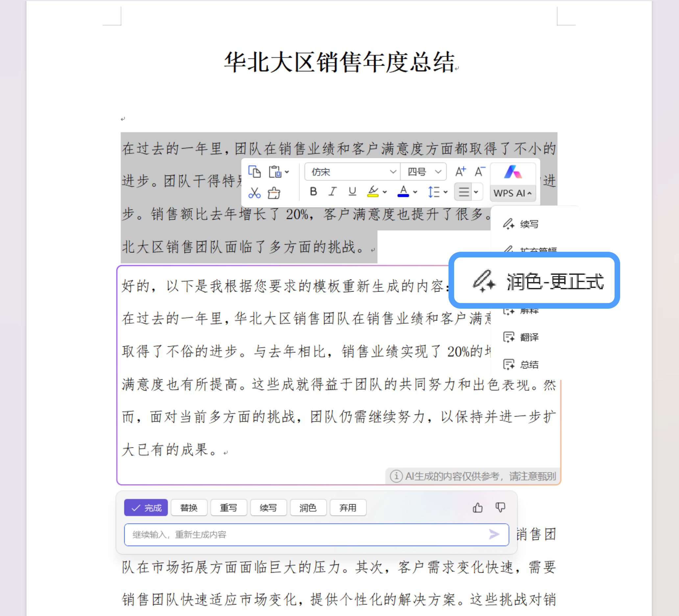Increase font size with the A+ icon

[460, 171]
